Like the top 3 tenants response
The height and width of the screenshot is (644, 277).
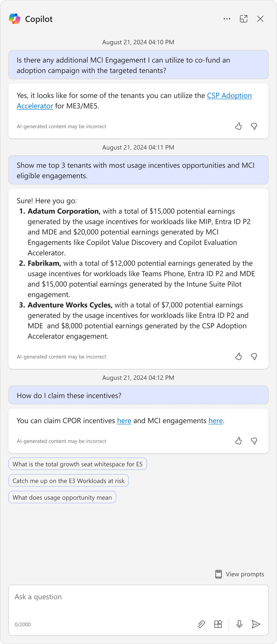click(238, 356)
